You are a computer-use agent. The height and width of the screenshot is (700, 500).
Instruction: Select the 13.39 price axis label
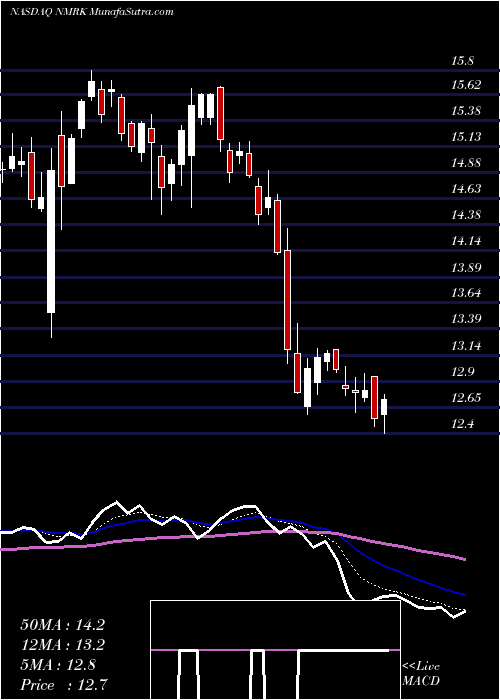coord(466,319)
